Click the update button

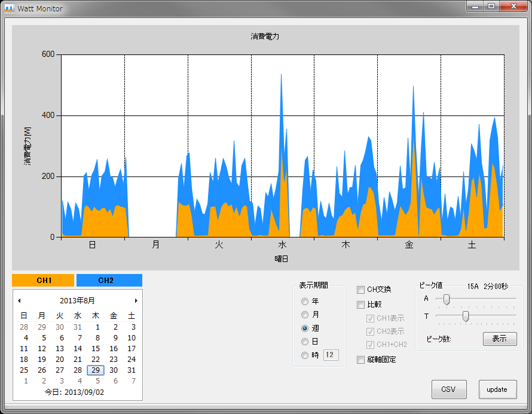[x=497, y=389]
